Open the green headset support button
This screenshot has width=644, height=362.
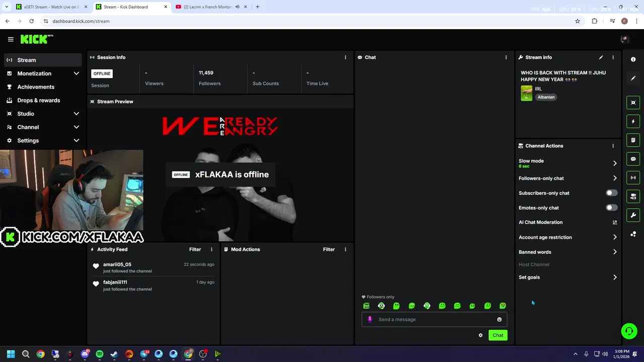tap(629, 331)
